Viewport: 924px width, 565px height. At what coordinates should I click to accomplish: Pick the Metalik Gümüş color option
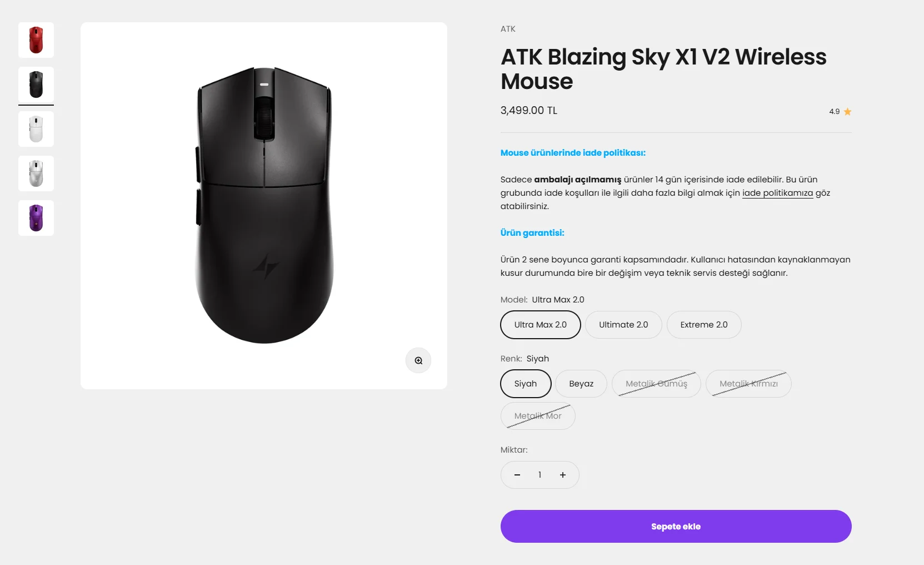click(656, 384)
